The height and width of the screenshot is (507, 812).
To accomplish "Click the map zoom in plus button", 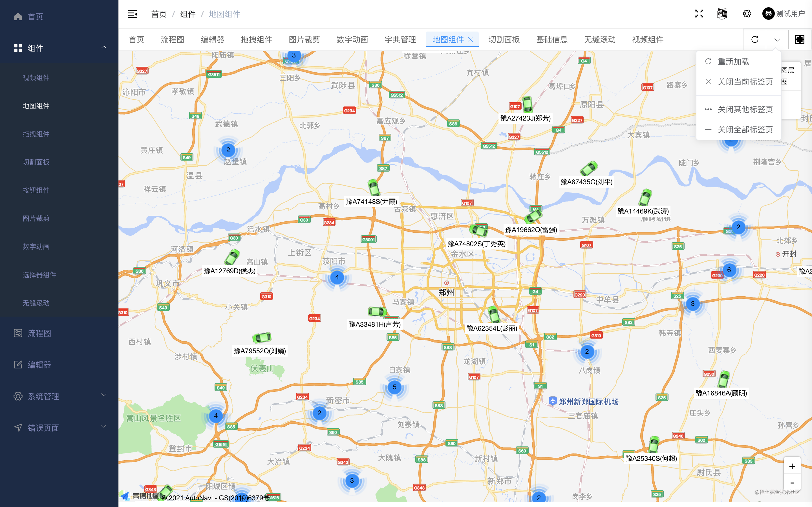I will pyautogui.click(x=792, y=466).
